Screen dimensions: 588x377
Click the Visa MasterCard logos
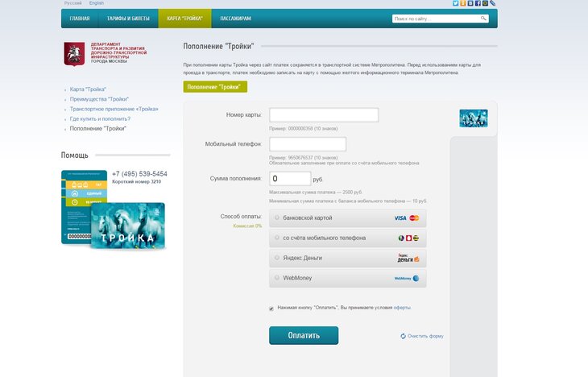[407, 218]
